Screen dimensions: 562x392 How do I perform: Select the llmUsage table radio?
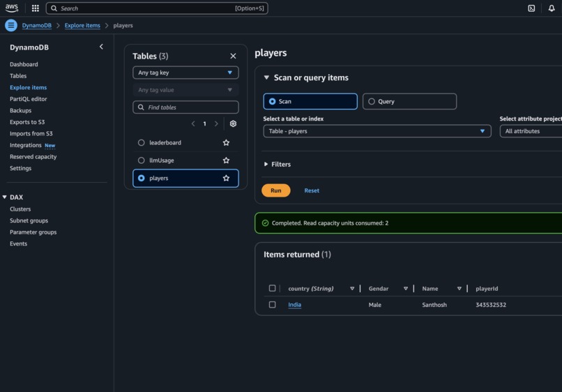pos(142,160)
